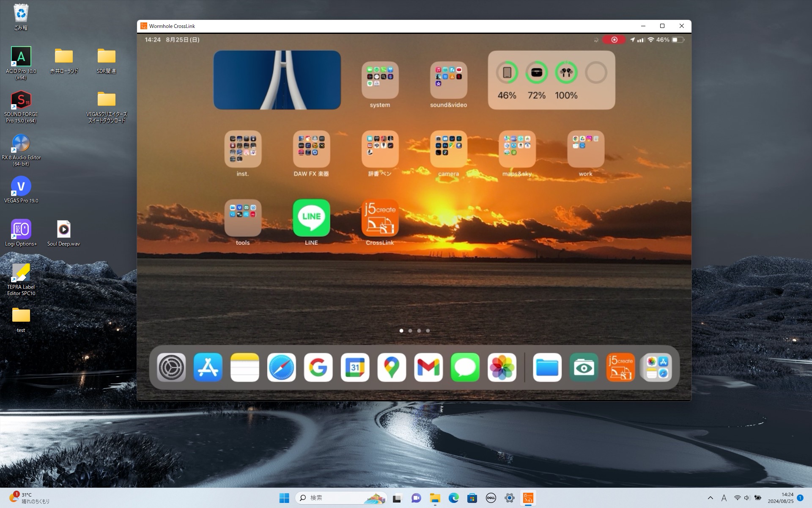Open Google Maps from the dock
The width and height of the screenshot is (812, 508).
391,367
